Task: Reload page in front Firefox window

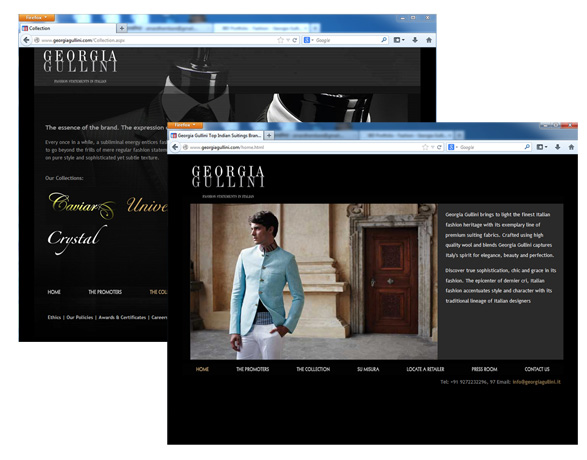Action: pos(439,147)
